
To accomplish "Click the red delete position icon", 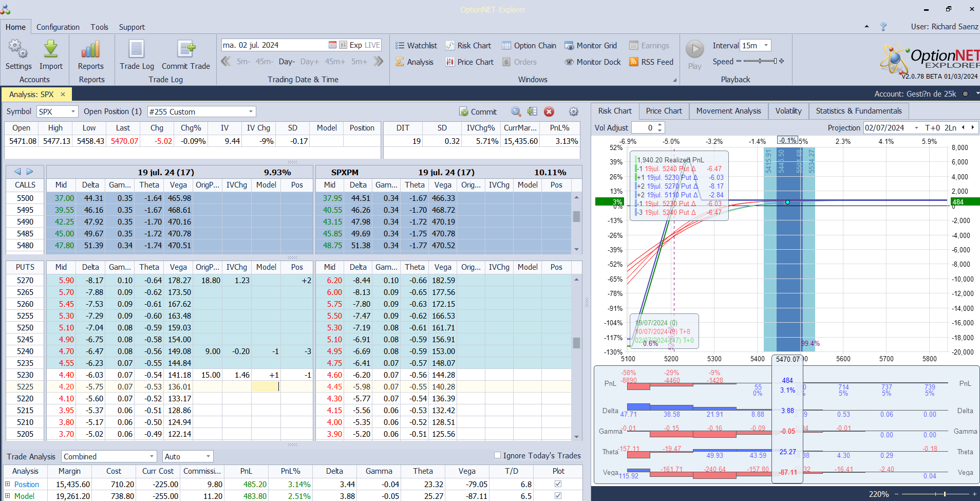I will point(549,112).
